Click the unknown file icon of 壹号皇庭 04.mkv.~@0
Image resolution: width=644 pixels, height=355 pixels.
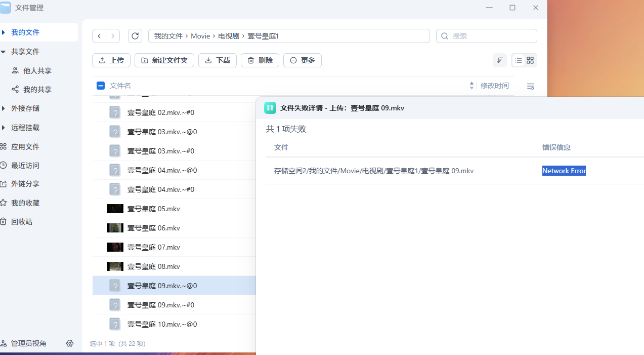click(115, 170)
